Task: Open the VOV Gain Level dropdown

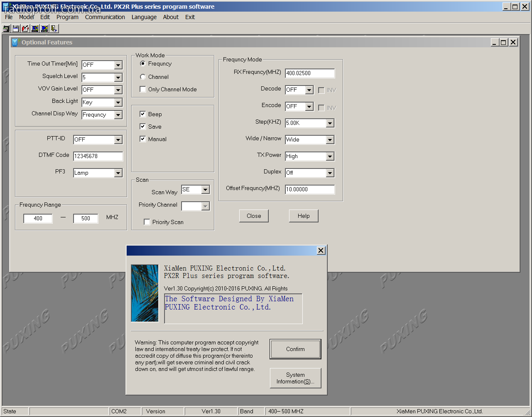Action: tap(118, 90)
